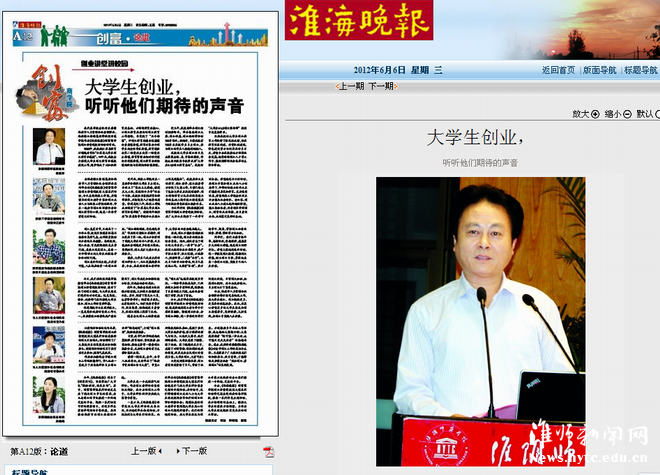The width and height of the screenshot is (660, 475).
Task: Click the second photo with blue banner in the preview
Action: [49, 196]
